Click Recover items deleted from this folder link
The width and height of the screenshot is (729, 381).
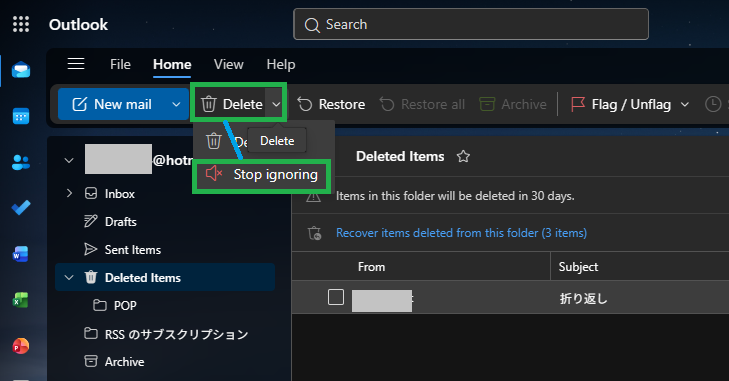[461, 233]
